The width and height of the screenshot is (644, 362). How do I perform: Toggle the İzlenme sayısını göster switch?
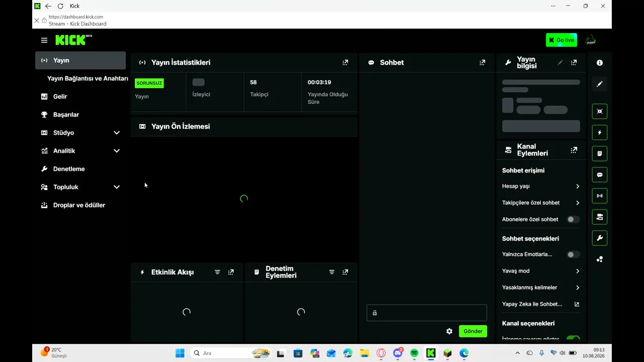point(573,339)
